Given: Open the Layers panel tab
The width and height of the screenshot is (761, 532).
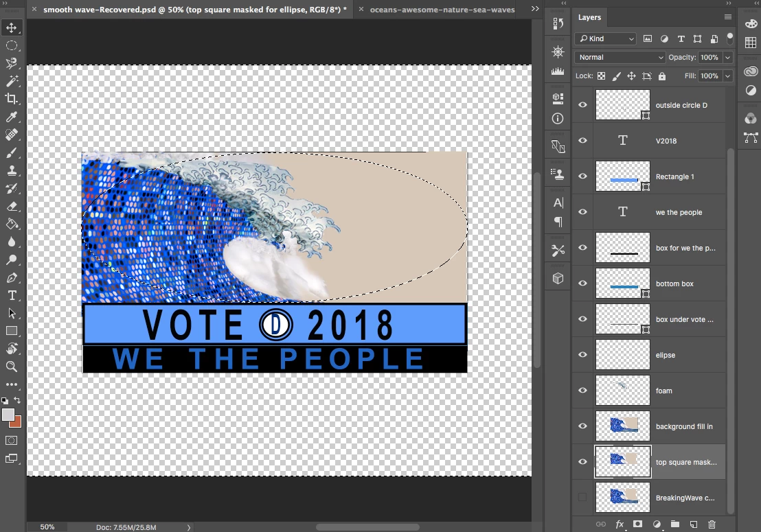Looking at the screenshot, I should tap(589, 17).
